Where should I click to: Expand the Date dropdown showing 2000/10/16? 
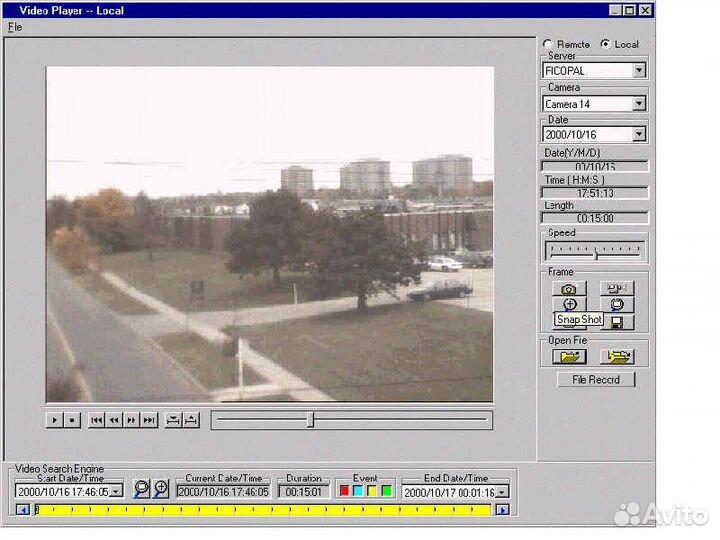[638, 134]
